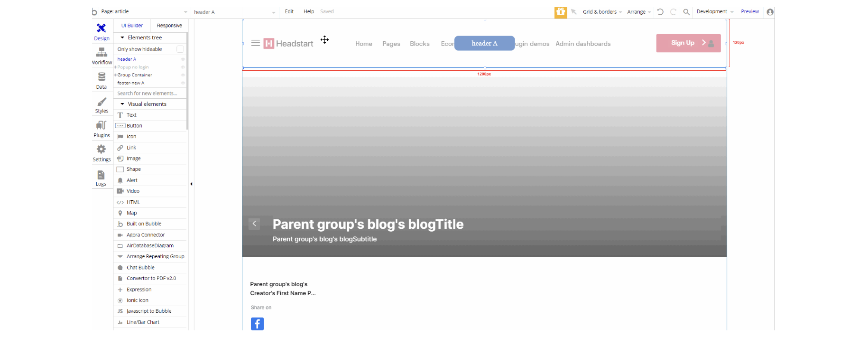Open the Workflow tab in sidebar
The height and width of the screenshot is (337, 868).
[102, 56]
